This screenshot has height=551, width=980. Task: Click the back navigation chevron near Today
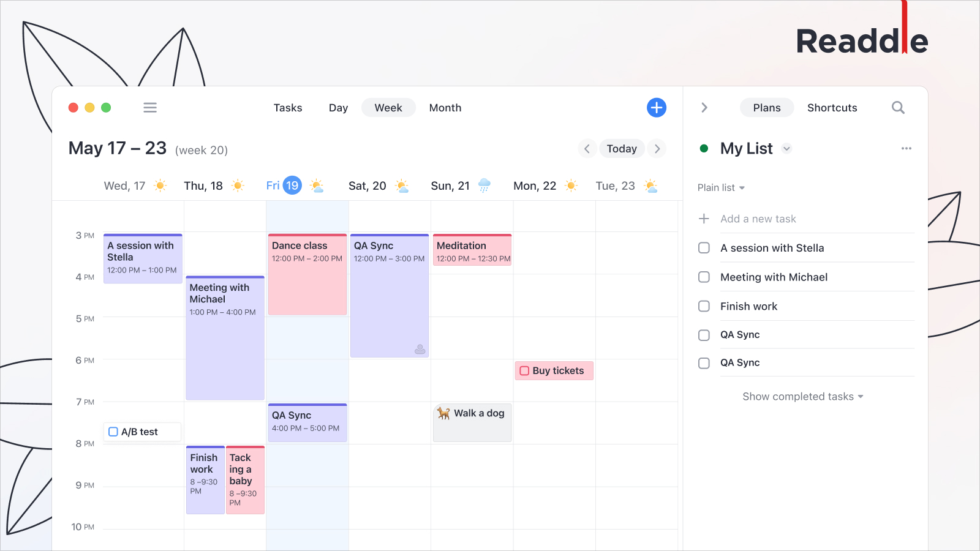coord(587,148)
